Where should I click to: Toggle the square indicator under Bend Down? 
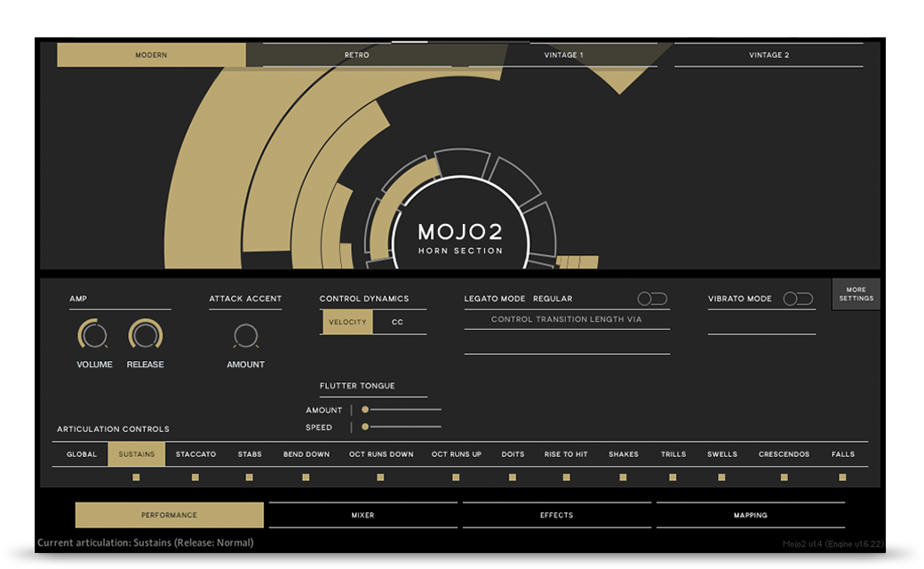tap(306, 477)
